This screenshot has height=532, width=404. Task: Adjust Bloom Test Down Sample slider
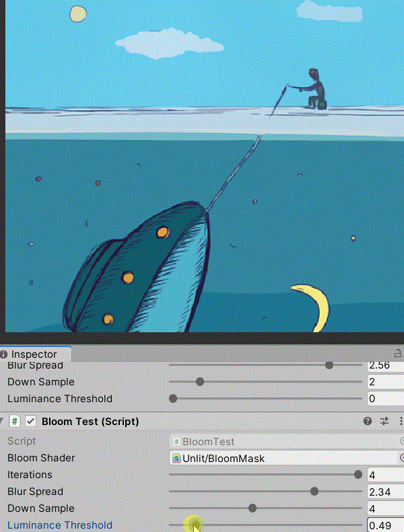click(x=265, y=508)
